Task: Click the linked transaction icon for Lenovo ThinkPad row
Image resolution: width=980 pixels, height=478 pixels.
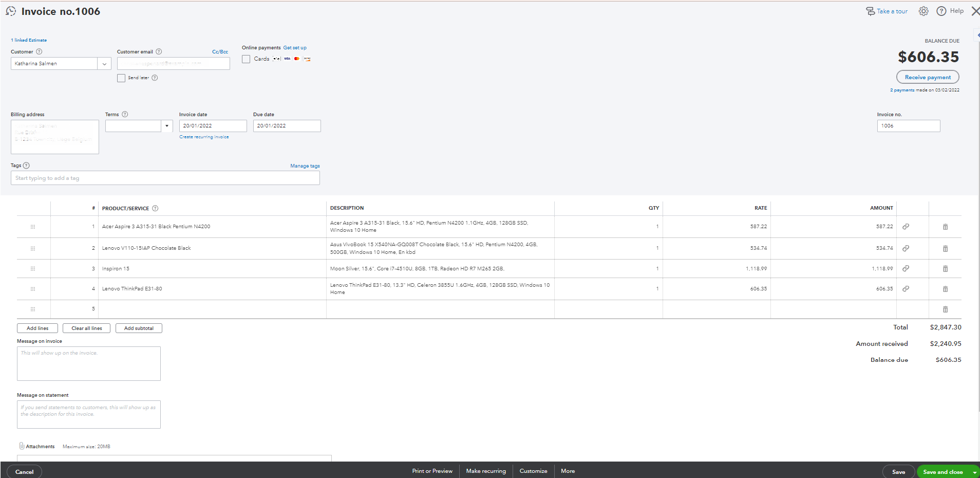Action: [x=906, y=289]
